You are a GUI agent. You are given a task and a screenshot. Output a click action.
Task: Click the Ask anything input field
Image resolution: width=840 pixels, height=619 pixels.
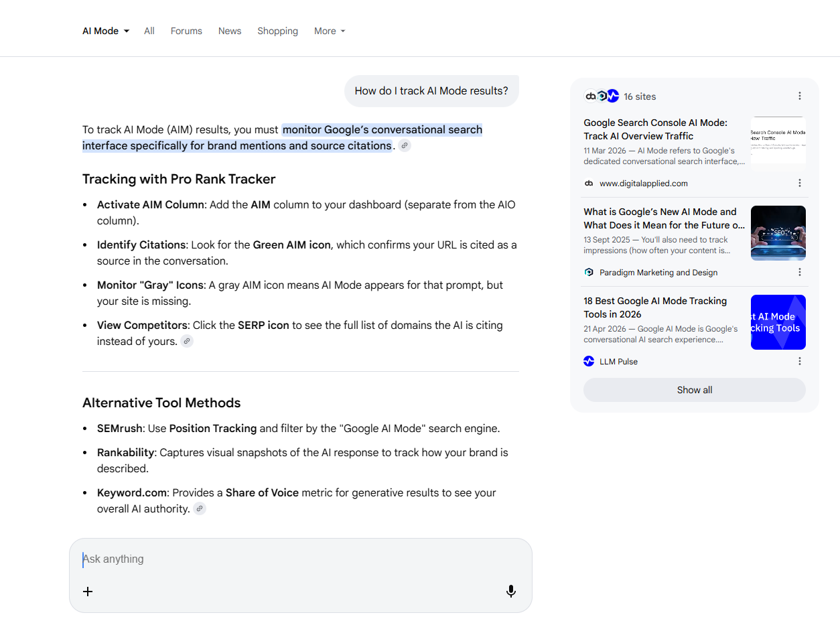(301, 559)
